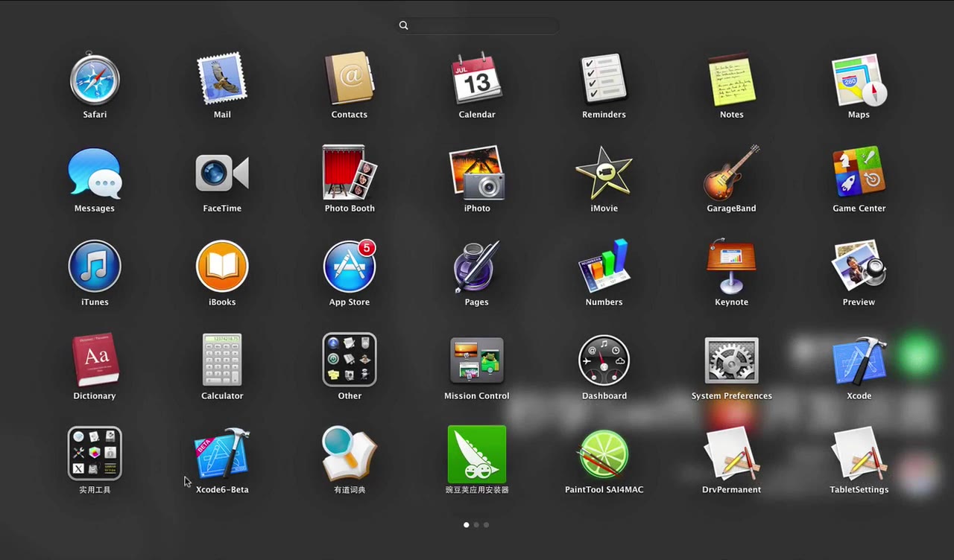Launch the Pages app

[x=477, y=266]
